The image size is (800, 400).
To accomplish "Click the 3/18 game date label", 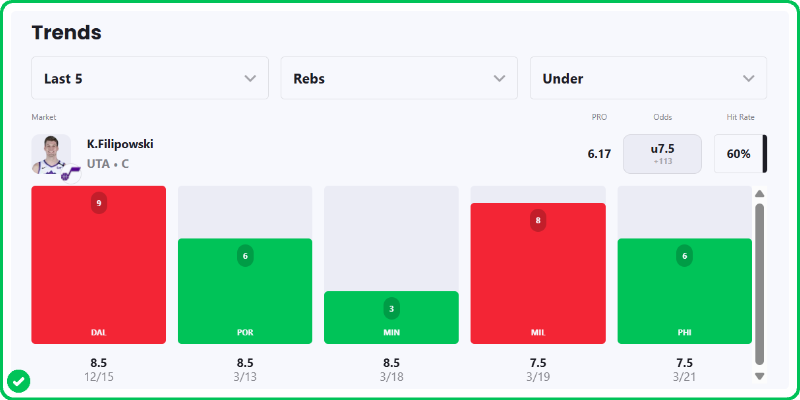I will (391, 377).
